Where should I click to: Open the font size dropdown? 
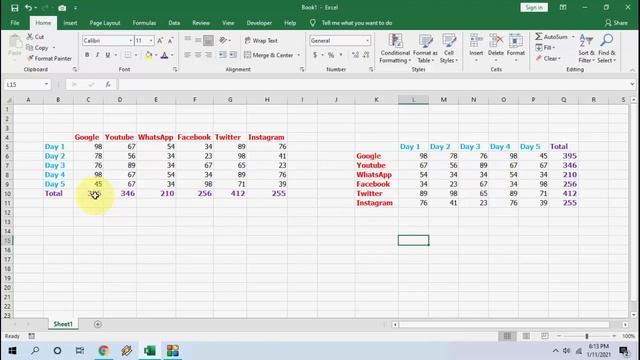[151, 41]
